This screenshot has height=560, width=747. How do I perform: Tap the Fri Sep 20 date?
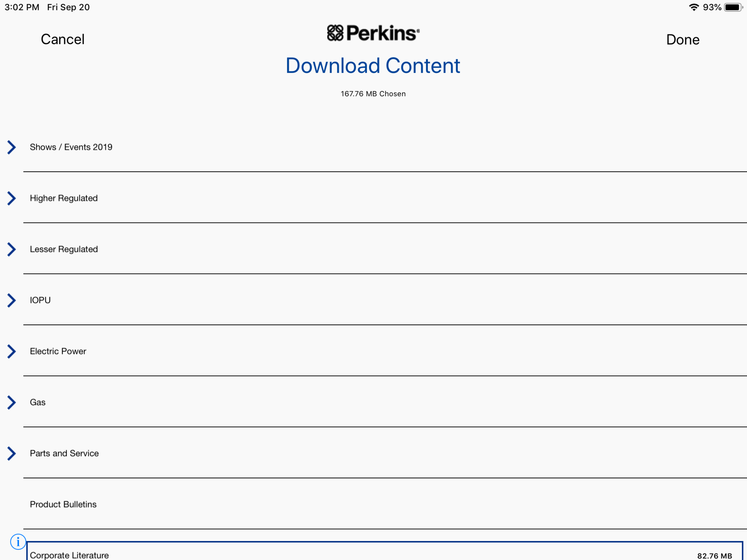coord(69,7)
